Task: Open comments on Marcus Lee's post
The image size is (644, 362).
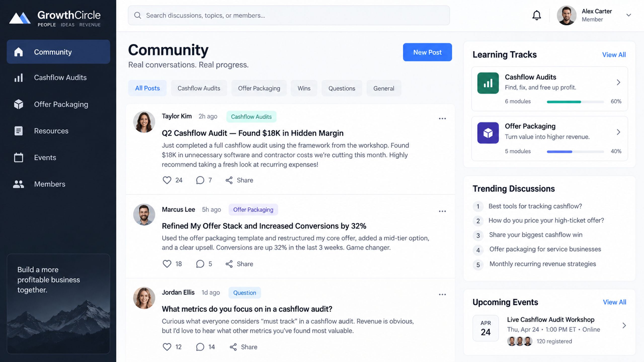Action: (200, 264)
